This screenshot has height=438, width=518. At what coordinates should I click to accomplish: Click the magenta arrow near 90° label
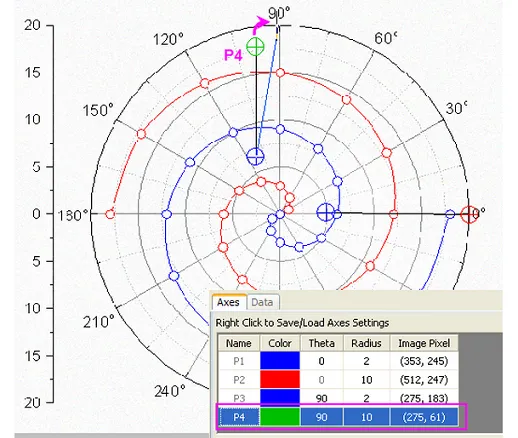coord(261,25)
